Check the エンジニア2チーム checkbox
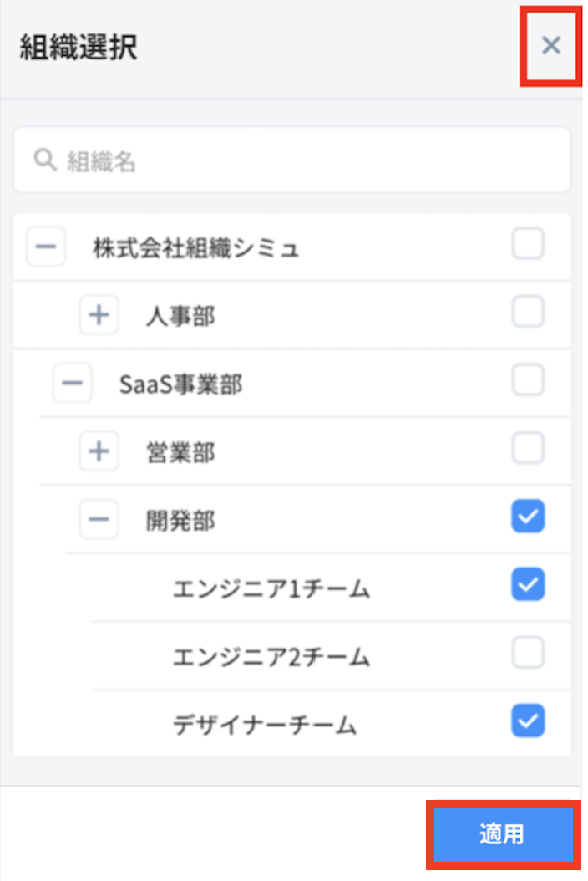Screen dimensions: 588x881 pyautogui.click(x=527, y=653)
